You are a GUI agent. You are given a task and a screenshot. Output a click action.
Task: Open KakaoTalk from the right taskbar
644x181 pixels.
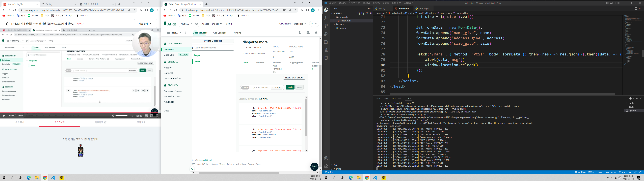pos(384,177)
